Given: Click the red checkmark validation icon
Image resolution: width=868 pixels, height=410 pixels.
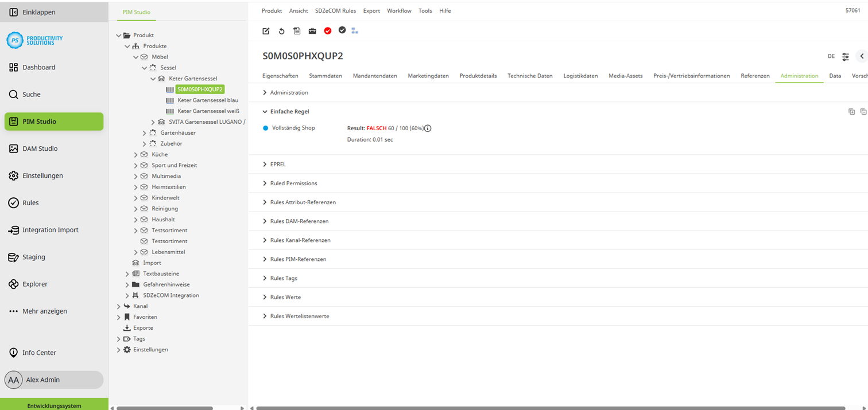Looking at the screenshot, I should tap(328, 31).
